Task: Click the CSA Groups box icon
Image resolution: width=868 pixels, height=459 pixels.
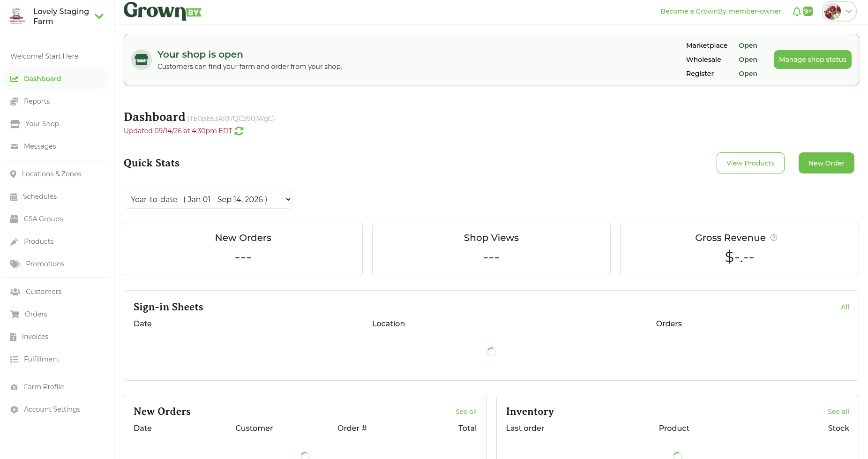Action: pyautogui.click(x=15, y=219)
